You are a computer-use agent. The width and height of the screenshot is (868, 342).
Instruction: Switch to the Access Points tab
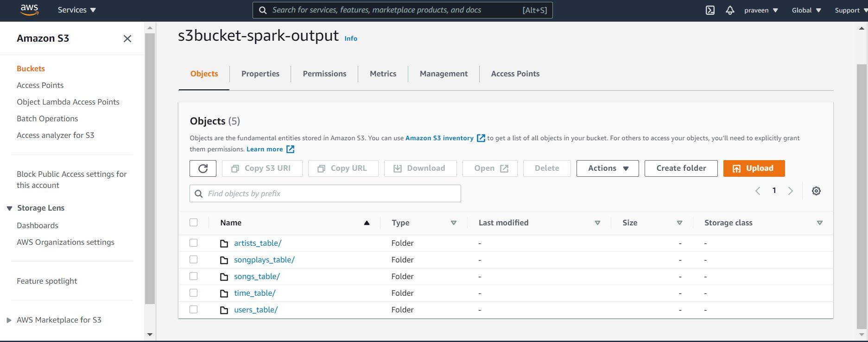515,74
